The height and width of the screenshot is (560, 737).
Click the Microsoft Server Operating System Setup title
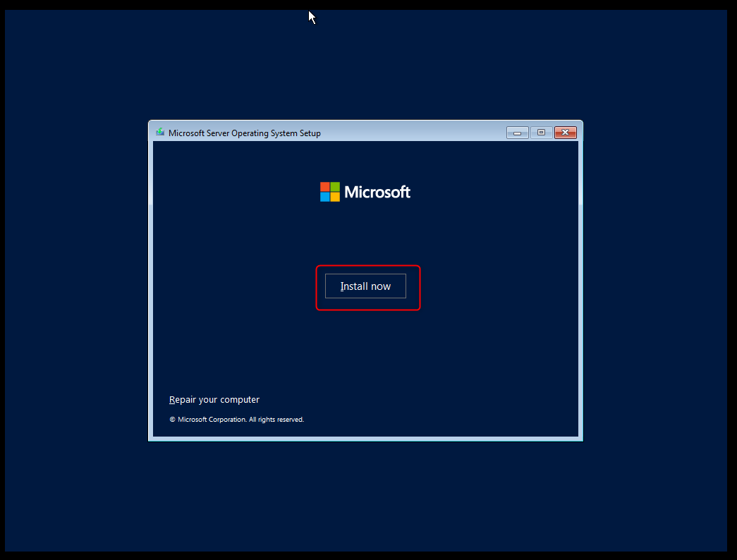245,133
